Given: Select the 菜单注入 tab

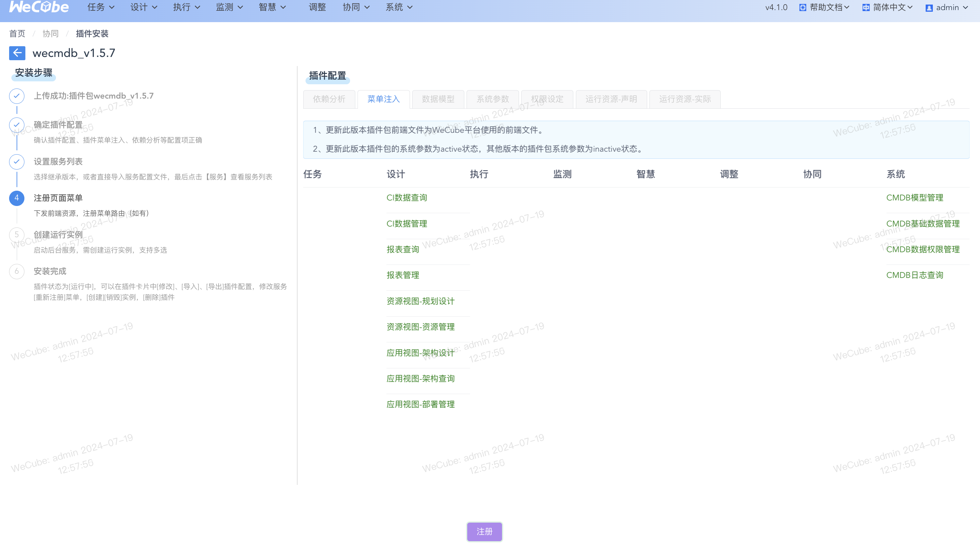Looking at the screenshot, I should (x=384, y=99).
